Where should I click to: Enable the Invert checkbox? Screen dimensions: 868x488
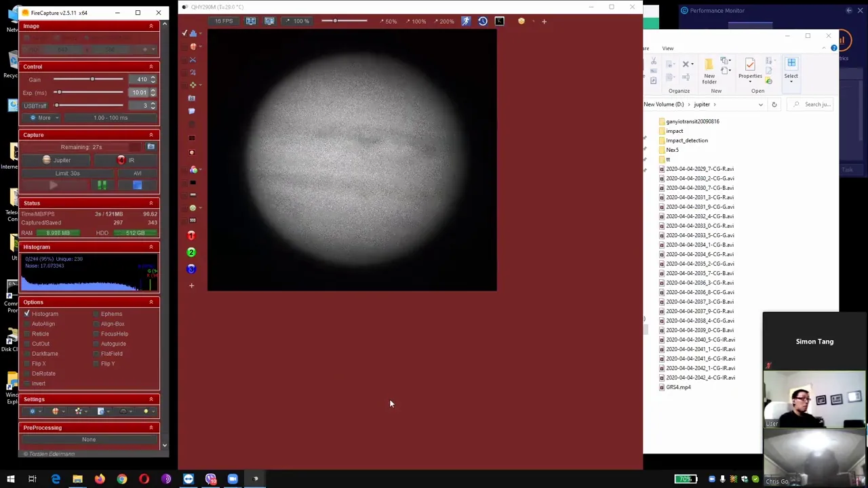tap(27, 384)
